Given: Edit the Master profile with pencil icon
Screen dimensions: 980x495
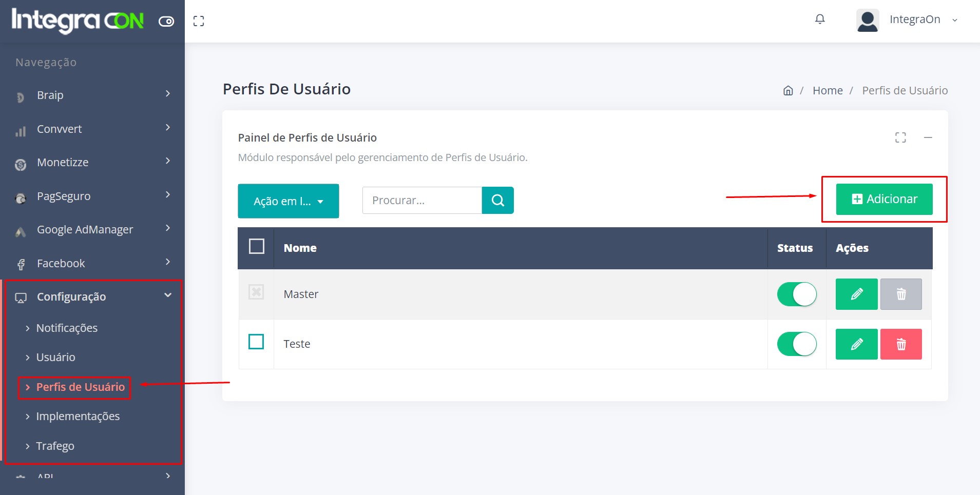Looking at the screenshot, I should 856,294.
